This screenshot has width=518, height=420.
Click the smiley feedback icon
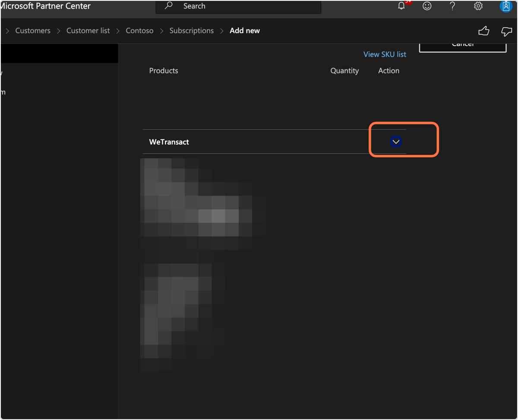[427, 6]
